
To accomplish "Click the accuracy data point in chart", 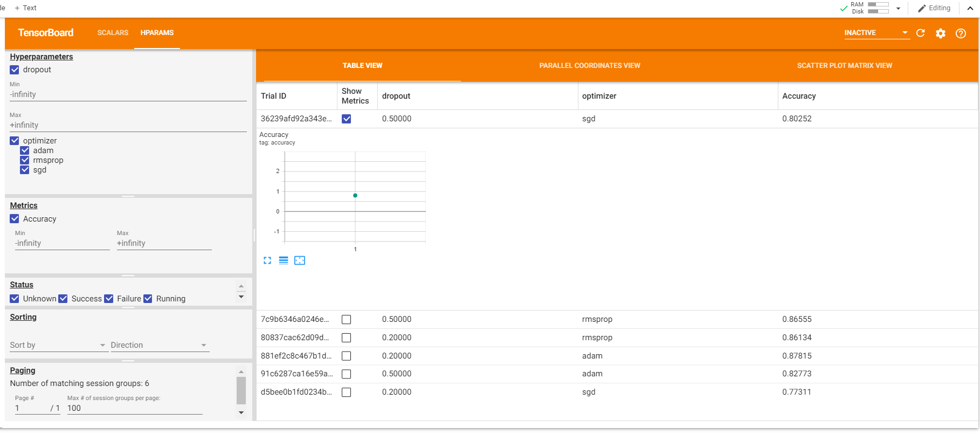I will pos(355,195).
